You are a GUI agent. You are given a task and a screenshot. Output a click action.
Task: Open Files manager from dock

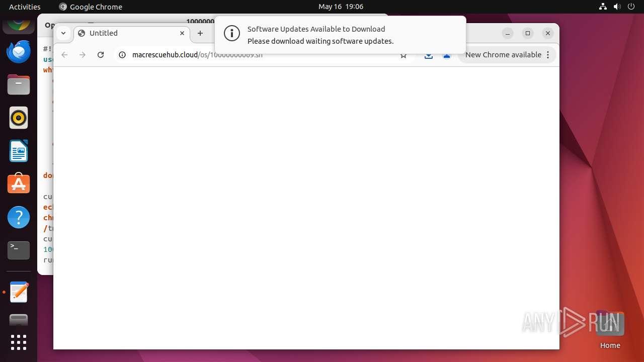click(x=19, y=84)
